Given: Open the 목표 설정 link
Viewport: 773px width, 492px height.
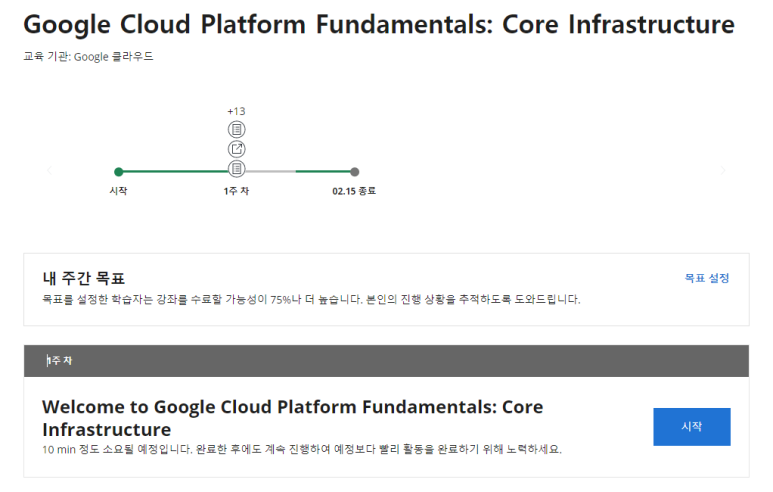Looking at the screenshot, I should [706, 278].
